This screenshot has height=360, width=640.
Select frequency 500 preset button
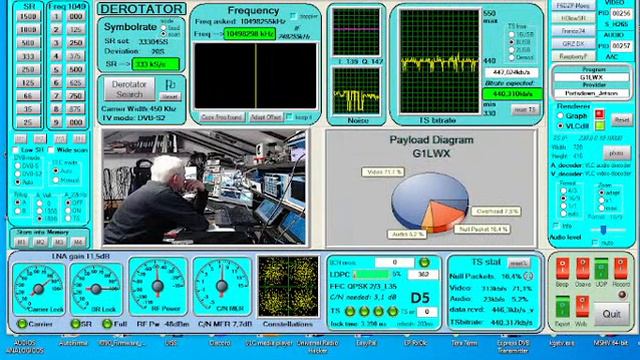pos(76,69)
